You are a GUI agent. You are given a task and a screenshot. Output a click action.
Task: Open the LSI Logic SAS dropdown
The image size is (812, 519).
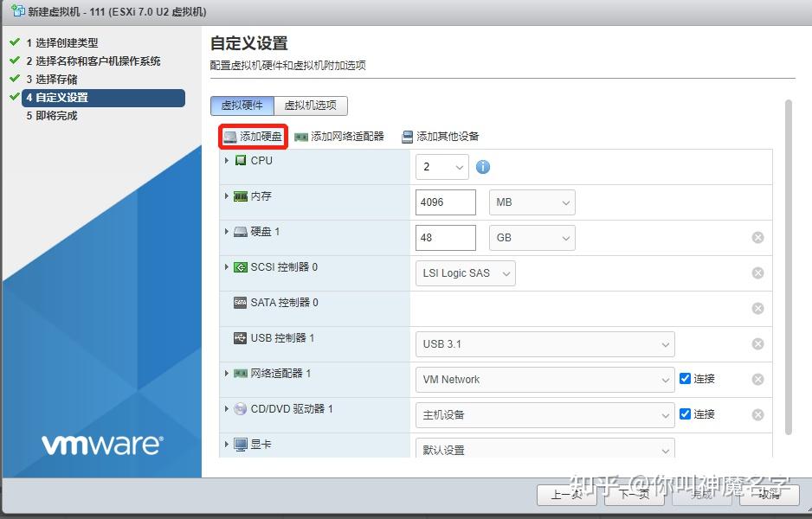[x=466, y=273]
